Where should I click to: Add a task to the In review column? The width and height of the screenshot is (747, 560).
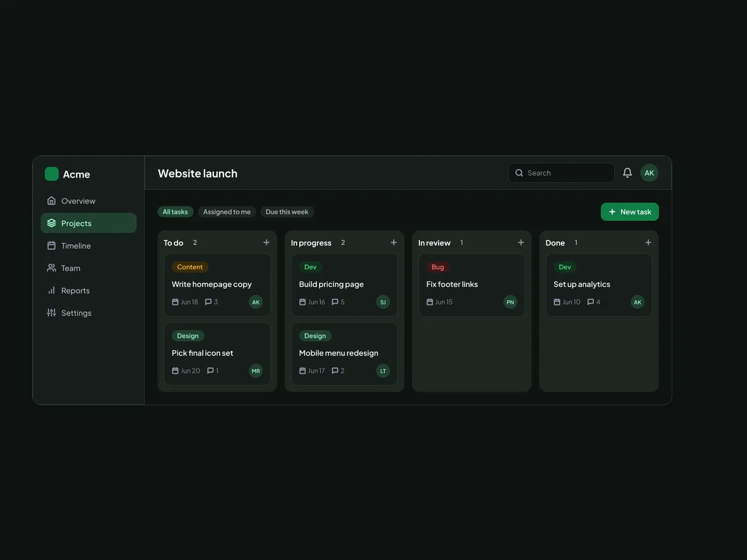[521, 243]
